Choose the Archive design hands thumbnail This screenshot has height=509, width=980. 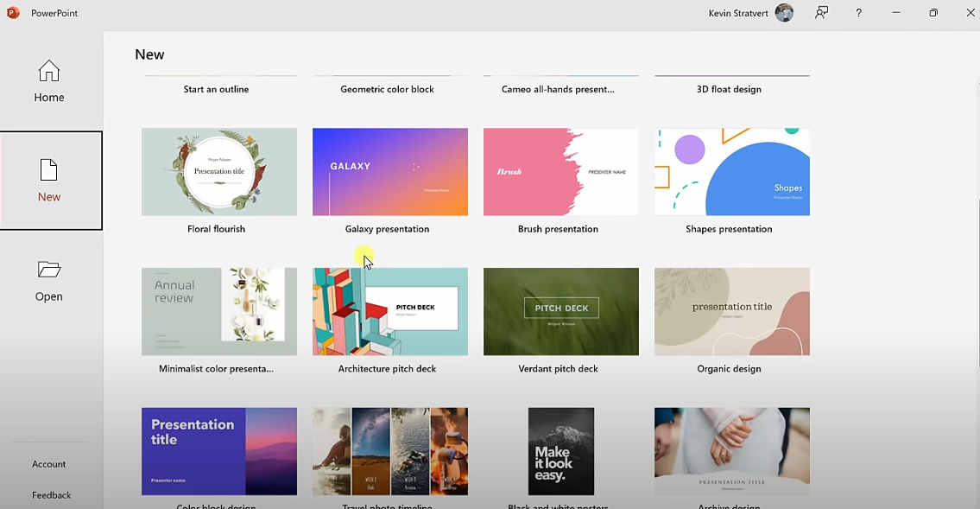(732, 451)
